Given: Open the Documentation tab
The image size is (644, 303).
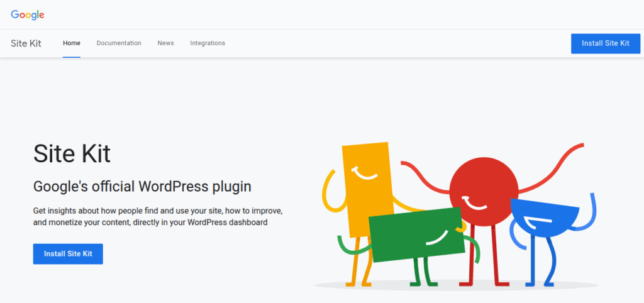Looking at the screenshot, I should click(119, 43).
